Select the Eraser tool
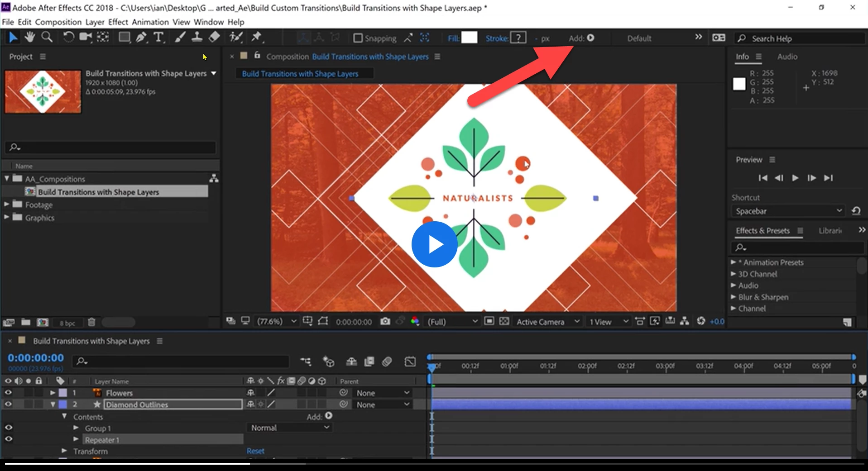868x471 pixels. [x=214, y=38]
